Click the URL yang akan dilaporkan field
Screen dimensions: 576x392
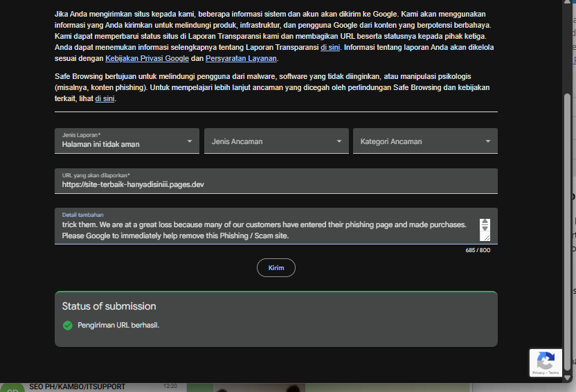[276, 181]
